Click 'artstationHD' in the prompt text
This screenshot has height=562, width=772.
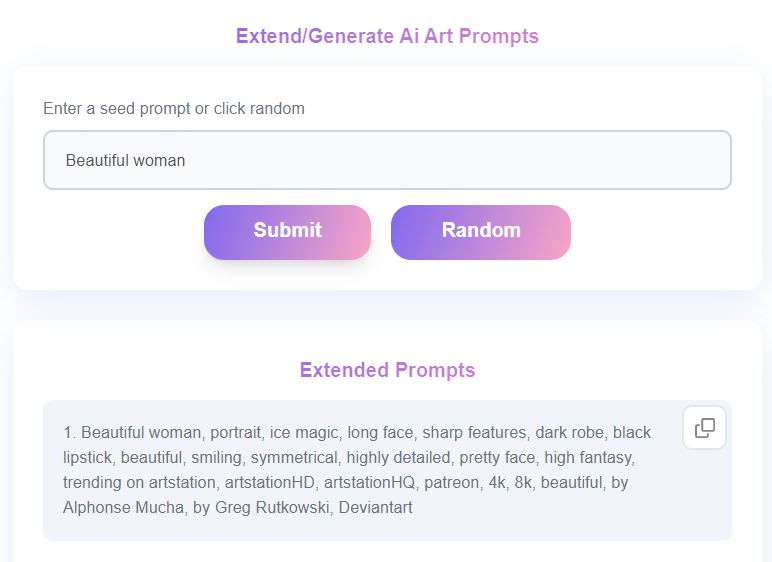pos(271,482)
